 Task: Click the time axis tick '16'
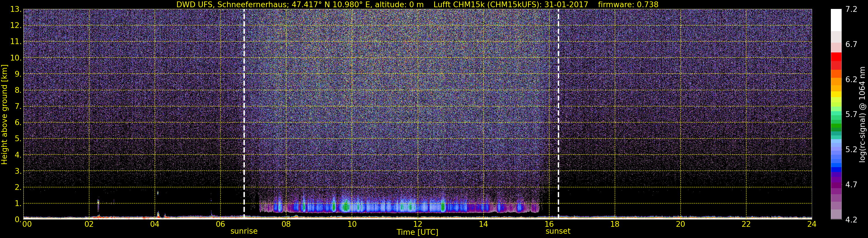549,224
